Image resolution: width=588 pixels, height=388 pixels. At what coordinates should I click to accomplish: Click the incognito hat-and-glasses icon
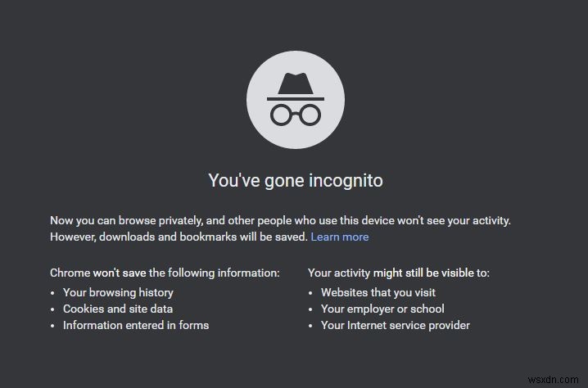pyautogui.click(x=295, y=101)
